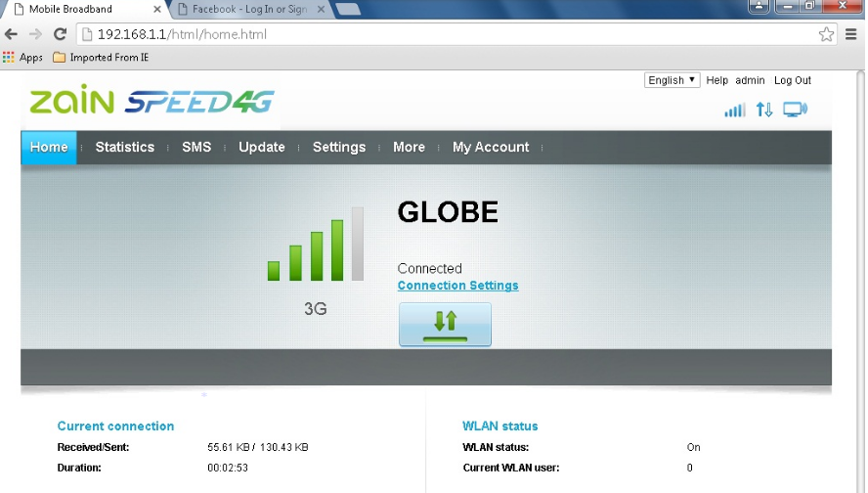Click the WLAN status heading
This screenshot has width=868, height=493.
pyautogui.click(x=499, y=426)
